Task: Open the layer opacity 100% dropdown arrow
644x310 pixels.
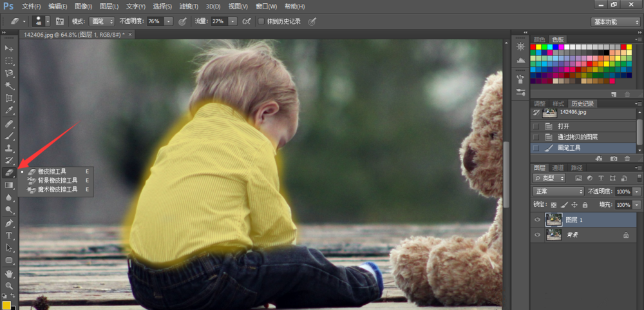Action: (x=637, y=191)
